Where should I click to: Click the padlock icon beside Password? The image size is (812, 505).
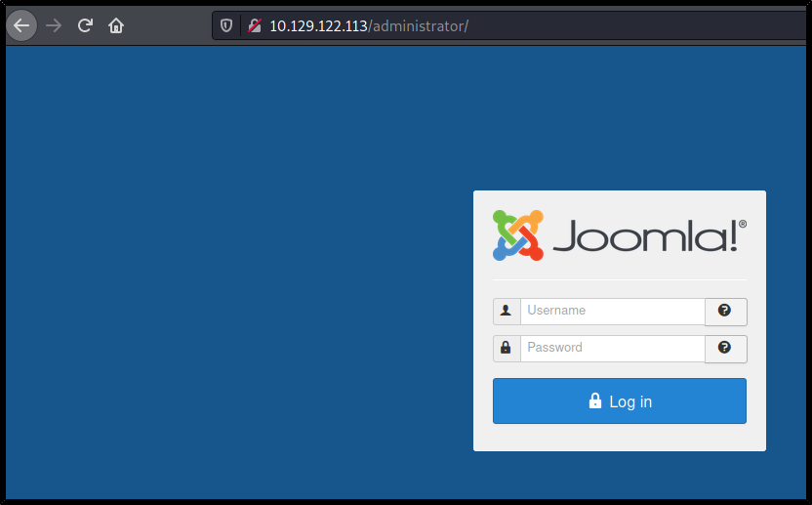[x=507, y=349]
